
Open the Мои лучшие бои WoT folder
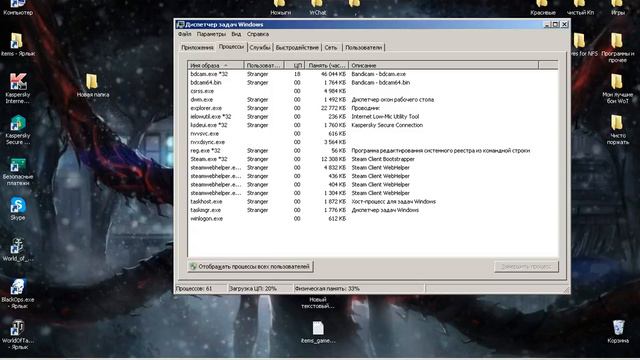(617, 82)
